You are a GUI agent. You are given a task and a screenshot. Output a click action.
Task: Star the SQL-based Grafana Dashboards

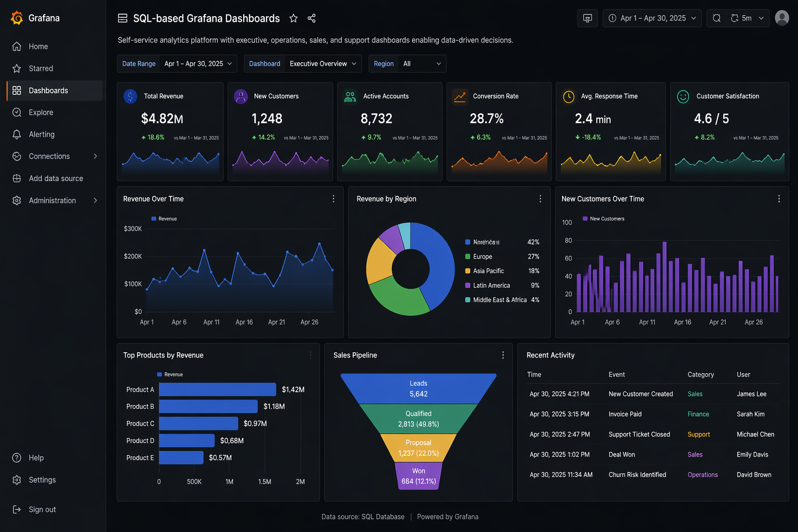click(x=294, y=18)
